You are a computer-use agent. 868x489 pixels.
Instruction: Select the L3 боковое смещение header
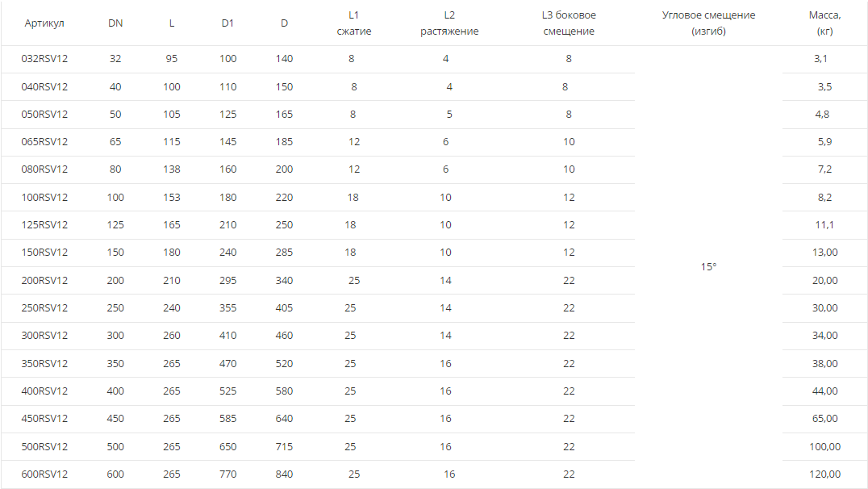pos(569,23)
